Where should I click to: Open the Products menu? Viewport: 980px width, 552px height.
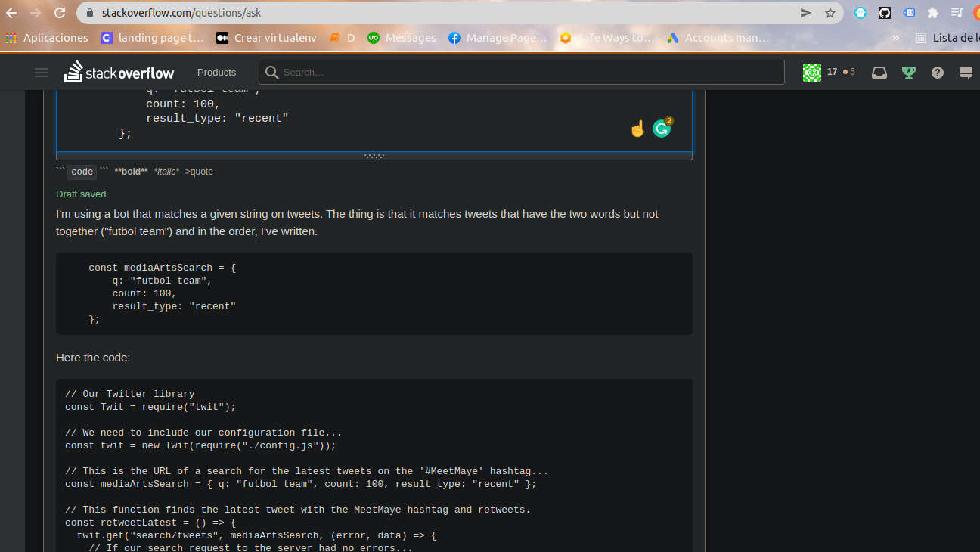point(216,73)
